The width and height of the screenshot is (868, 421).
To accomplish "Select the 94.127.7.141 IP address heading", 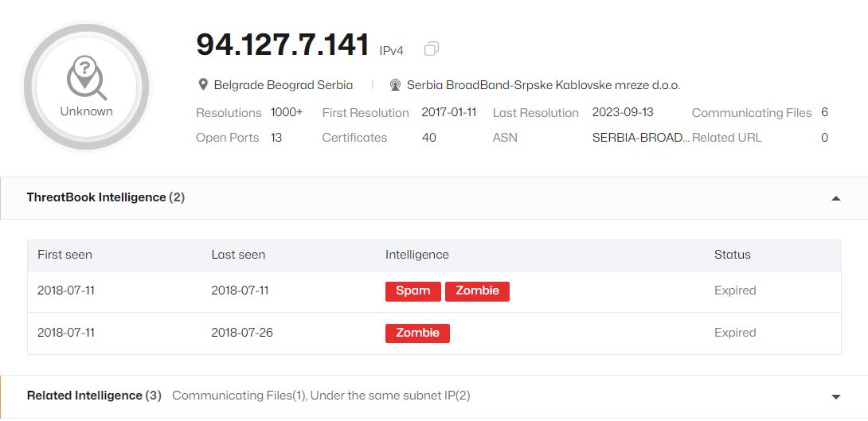I will (x=283, y=45).
